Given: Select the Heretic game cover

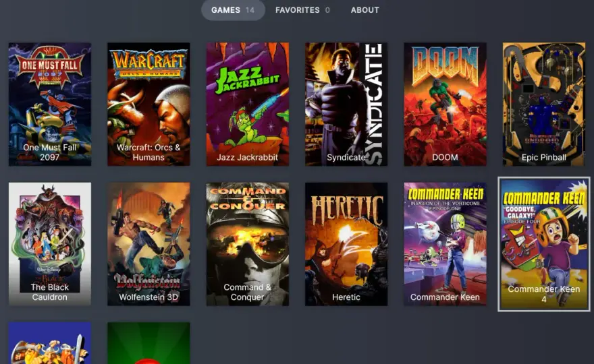Looking at the screenshot, I should [346, 244].
